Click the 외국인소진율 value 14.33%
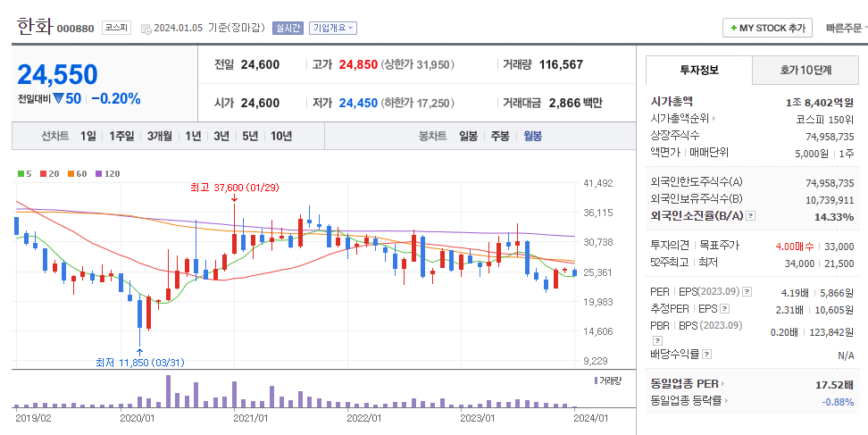Screen dimensions: 868x435 (x=834, y=217)
